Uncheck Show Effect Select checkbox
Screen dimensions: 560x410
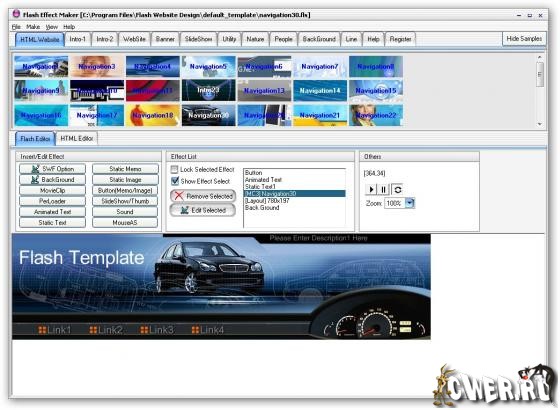[175, 181]
